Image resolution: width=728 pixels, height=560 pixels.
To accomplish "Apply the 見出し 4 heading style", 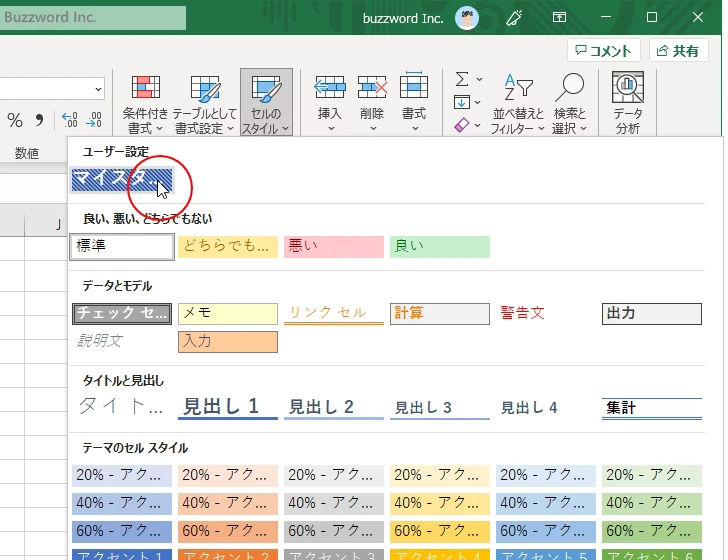I will (x=546, y=408).
